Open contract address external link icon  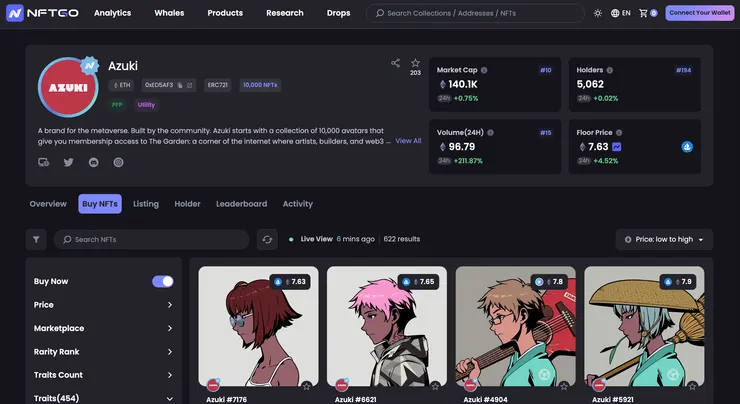pyautogui.click(x=190, y=85)
